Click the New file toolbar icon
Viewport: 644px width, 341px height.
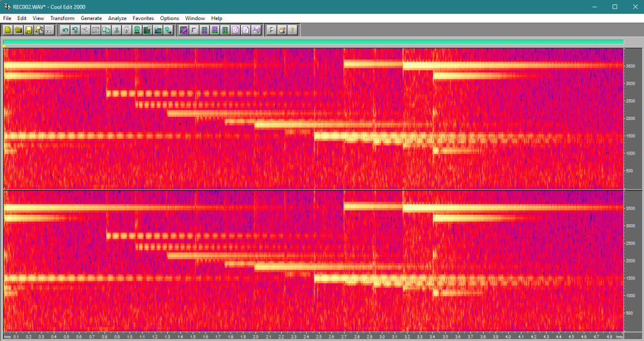[8, 30]
